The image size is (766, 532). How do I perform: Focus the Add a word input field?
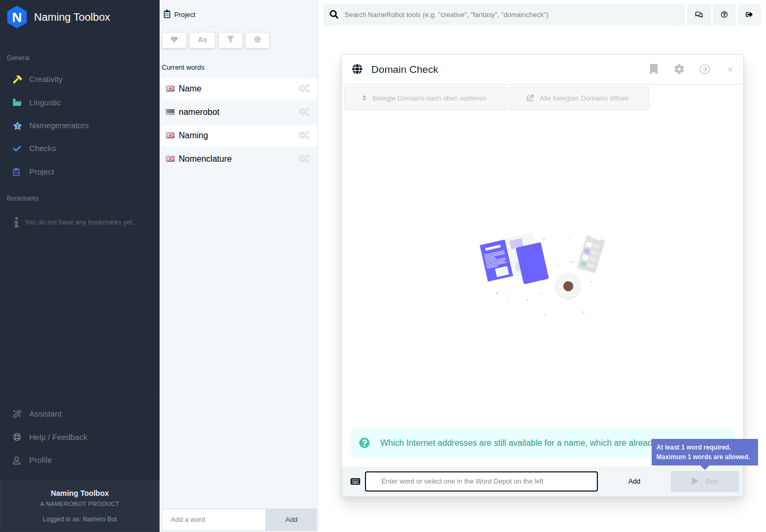point(214,520)
